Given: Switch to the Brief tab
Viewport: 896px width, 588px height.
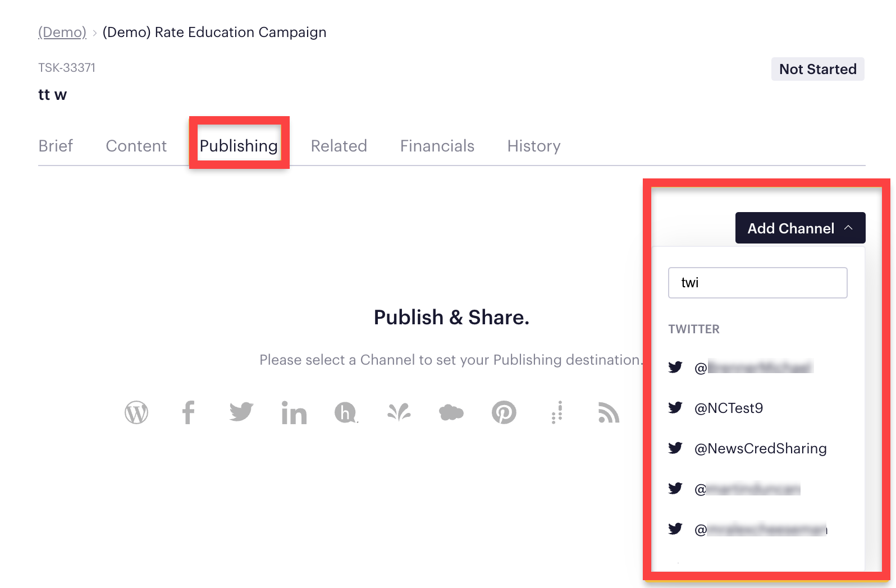Looking at the screenshot, I should click(56, 146).
